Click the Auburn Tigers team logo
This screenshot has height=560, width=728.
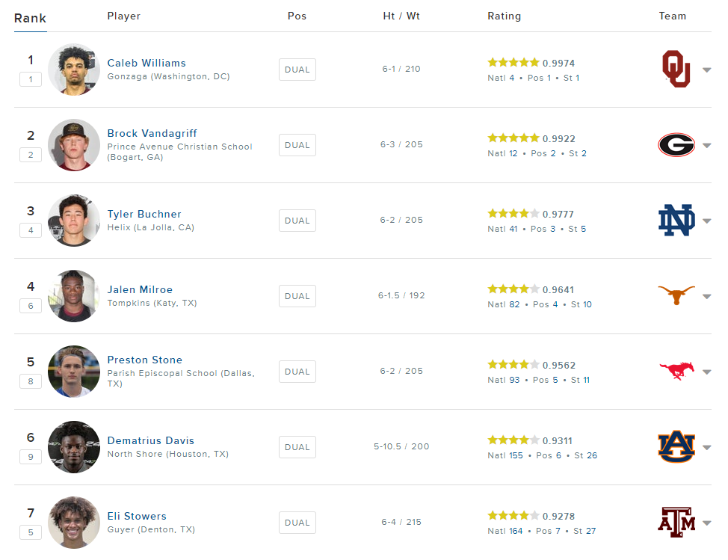[676, 446]
